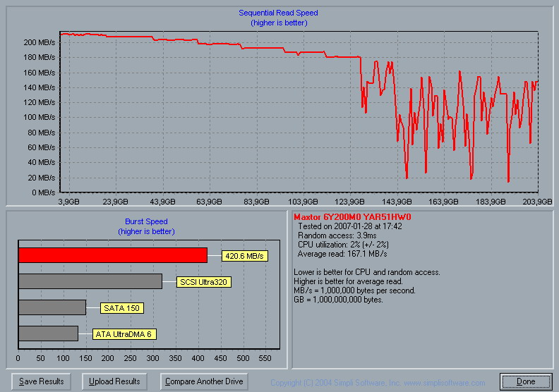Click 'MB/s = 1,000,000 bytes per second' note
This screenshot has height=392, width=559.
click(355, 290)
